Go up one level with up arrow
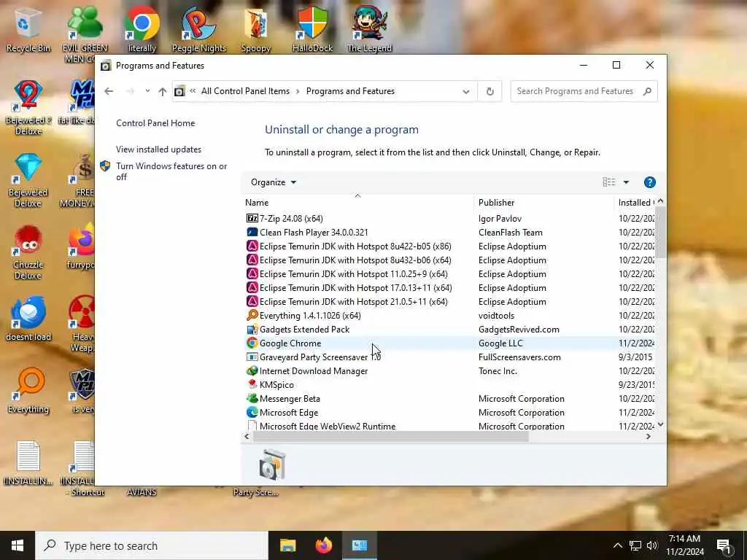The height and width of the screenshot is (560, 747). click(163, 91)
